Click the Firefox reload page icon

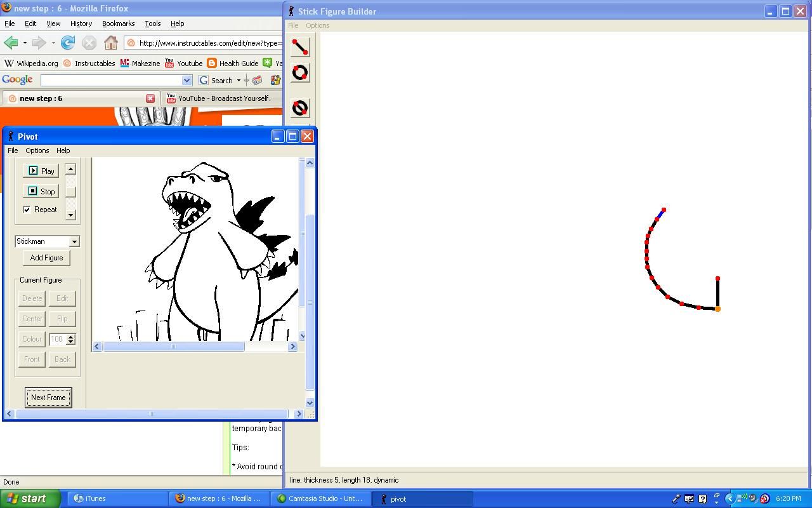click(x=67, y=43)
